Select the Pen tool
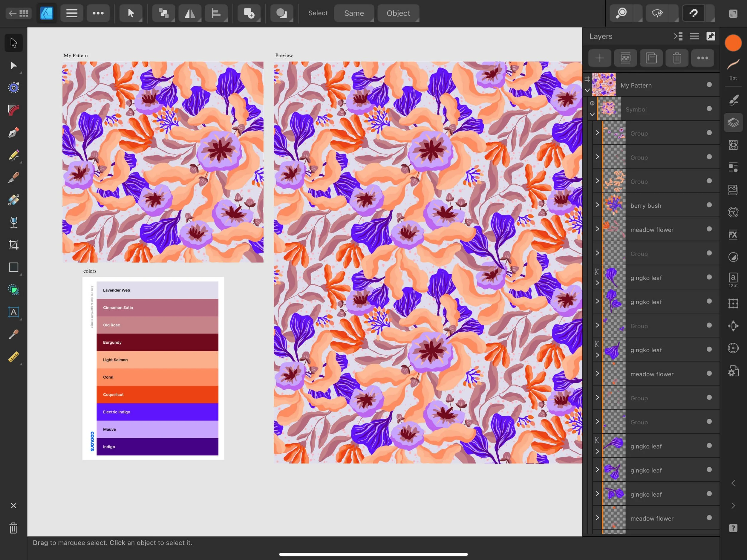Screen dimensions: 747x560 [13, 132]
